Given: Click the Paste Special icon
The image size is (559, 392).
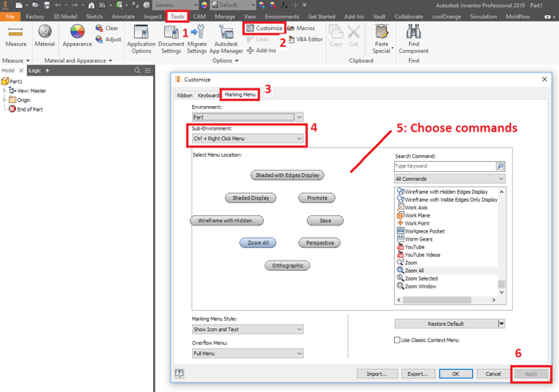Looking at the screenshot, I should point(381,32).
